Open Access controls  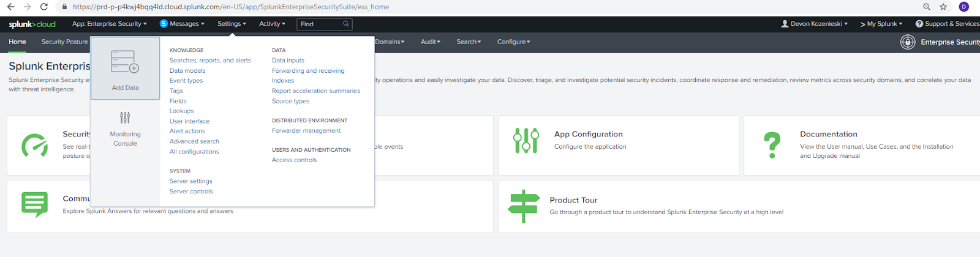click(294, 160)
